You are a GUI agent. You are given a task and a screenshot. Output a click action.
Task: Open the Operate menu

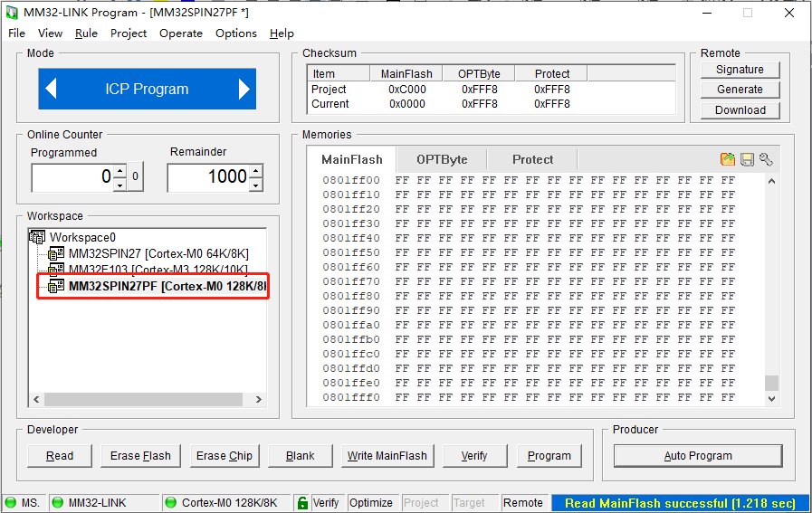181,33
